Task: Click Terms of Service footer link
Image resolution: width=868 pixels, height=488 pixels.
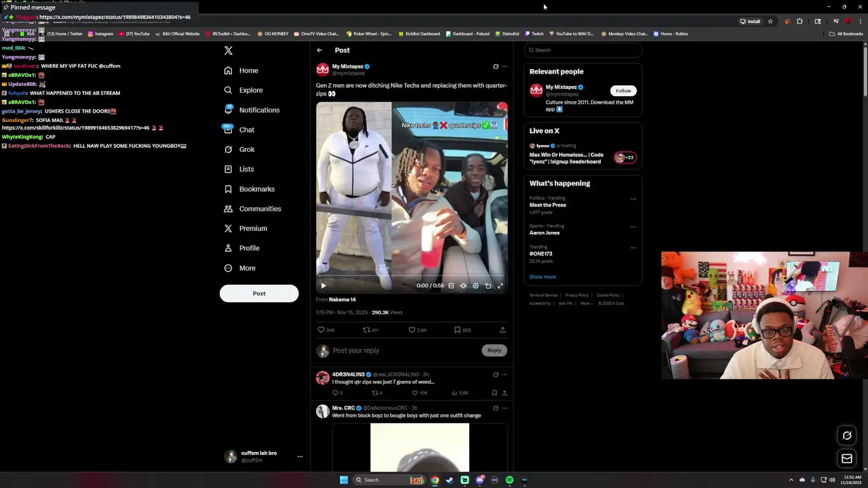Action: pos(544,296)
